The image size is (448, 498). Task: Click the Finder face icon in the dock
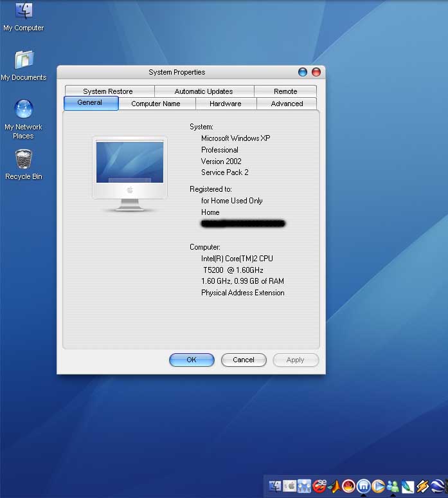[275, 486]
